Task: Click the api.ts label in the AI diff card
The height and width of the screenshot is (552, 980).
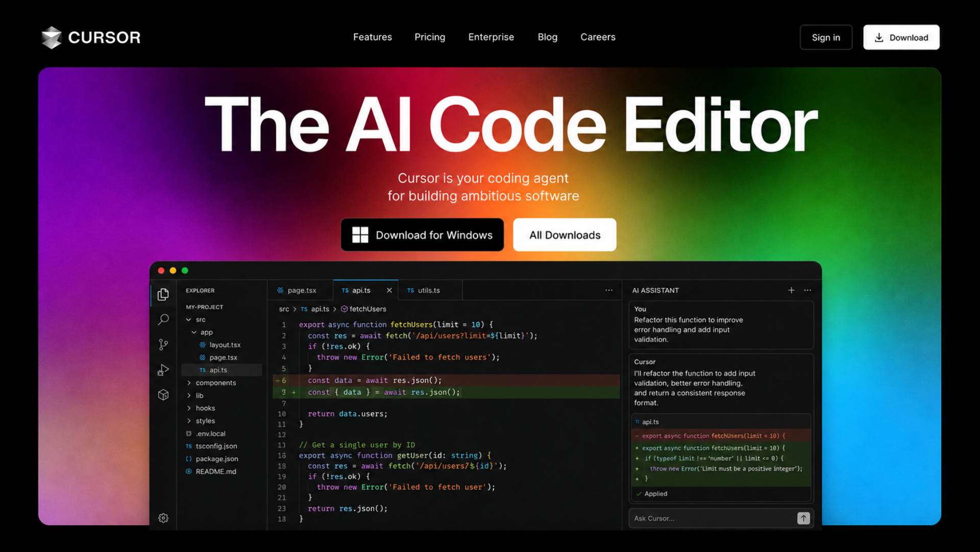Action: (650, 422)
